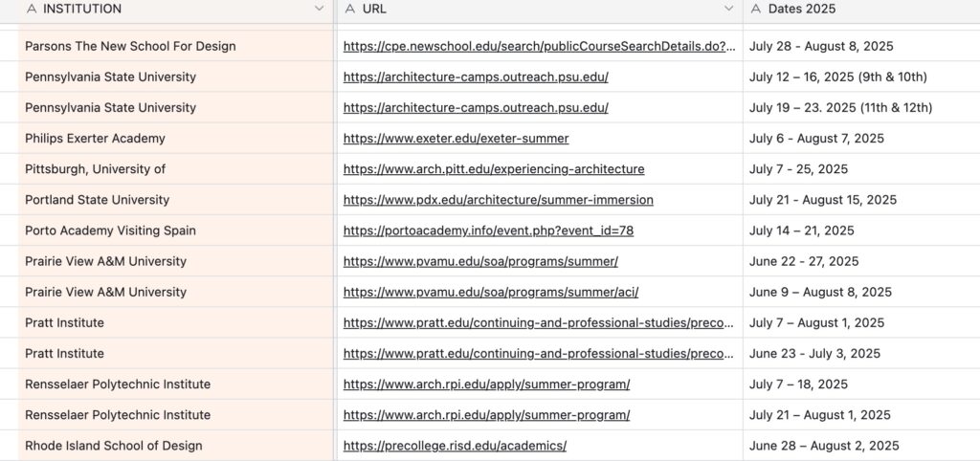Open the pvamu.edu programs/summer/ link
The width and height of the screenshot is (980, 461).
[480, 261]
